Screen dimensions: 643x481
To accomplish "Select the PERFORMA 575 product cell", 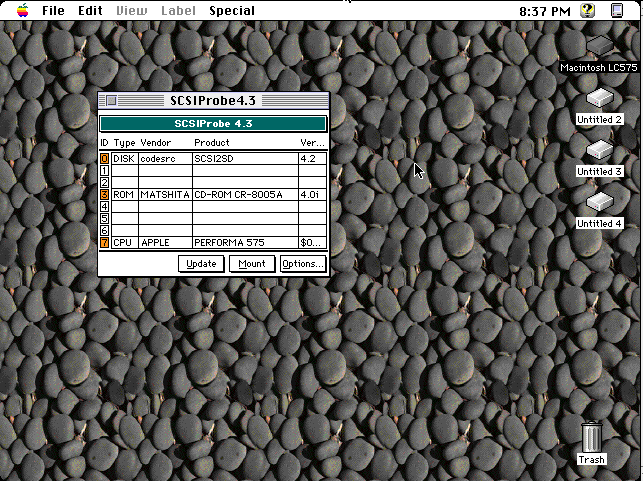I will coord(245,242).
